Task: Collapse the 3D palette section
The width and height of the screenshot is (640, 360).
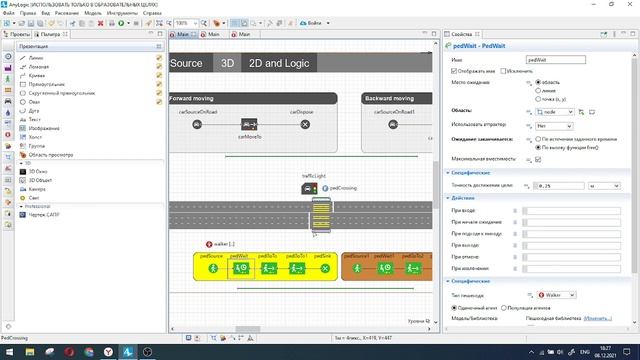Action: tap(21, 163)
